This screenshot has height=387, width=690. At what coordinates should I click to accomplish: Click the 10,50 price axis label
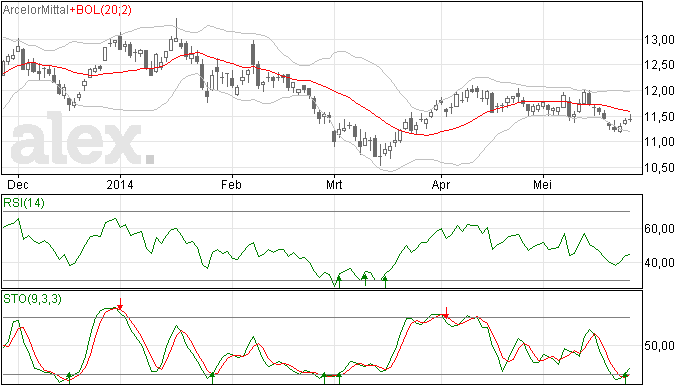[659, 168]
